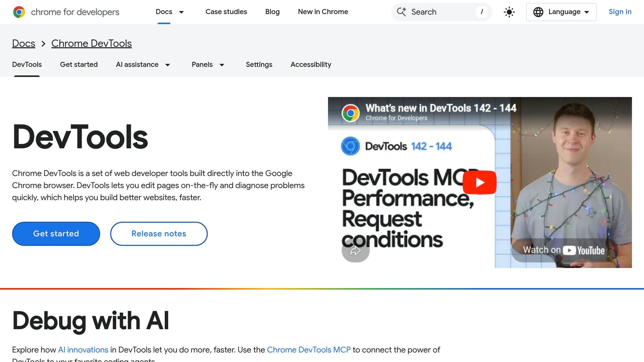The image size is (644, 362).
Task: Click the DevTools main heading
Action: (x=80, y=137)
